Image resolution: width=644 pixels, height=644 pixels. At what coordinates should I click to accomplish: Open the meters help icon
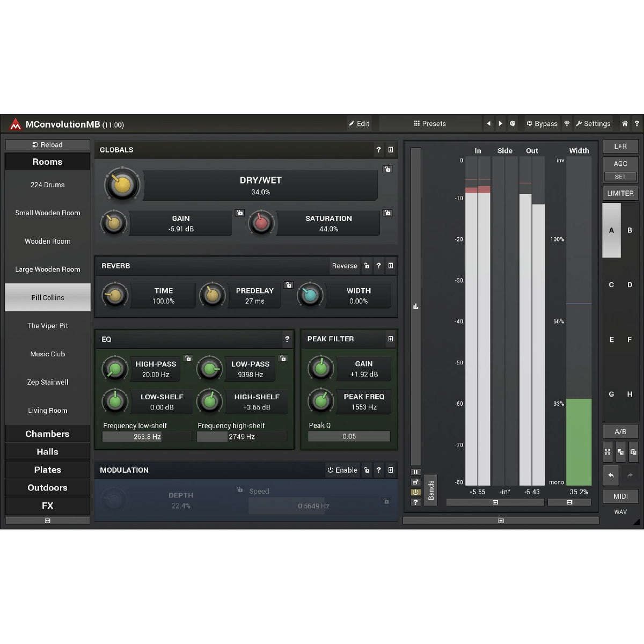pos(415,502)
